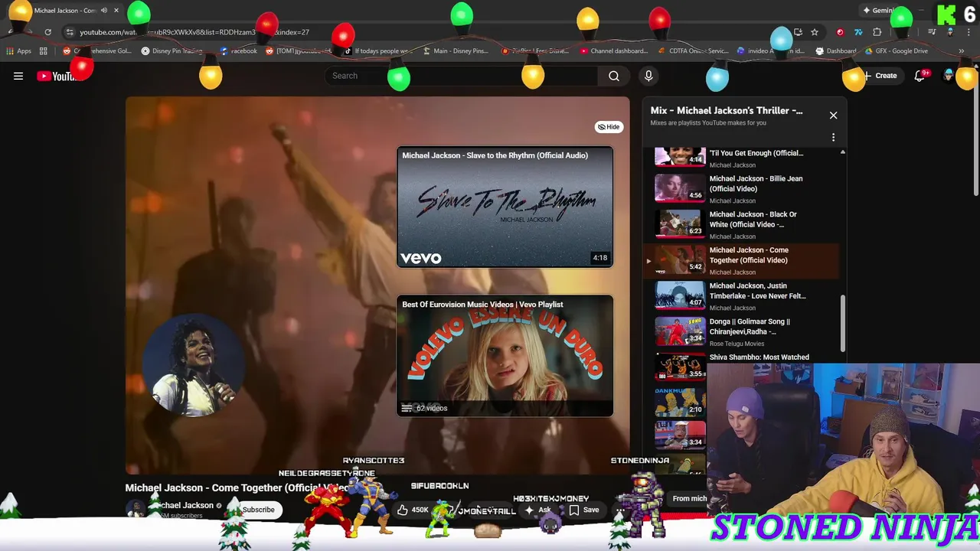
Task: Open the facebook bookmark
Action: coord(238,51)
